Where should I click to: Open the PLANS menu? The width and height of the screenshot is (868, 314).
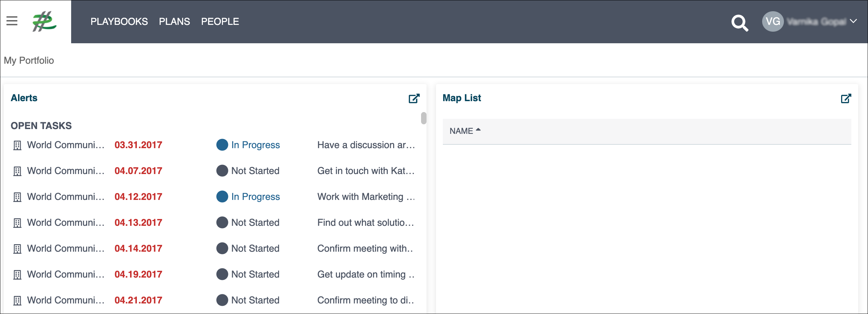(174, 21)
